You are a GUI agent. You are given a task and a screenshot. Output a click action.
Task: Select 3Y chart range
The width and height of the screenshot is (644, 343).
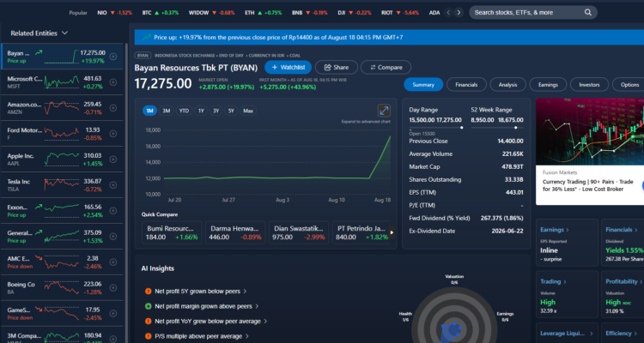216,111
